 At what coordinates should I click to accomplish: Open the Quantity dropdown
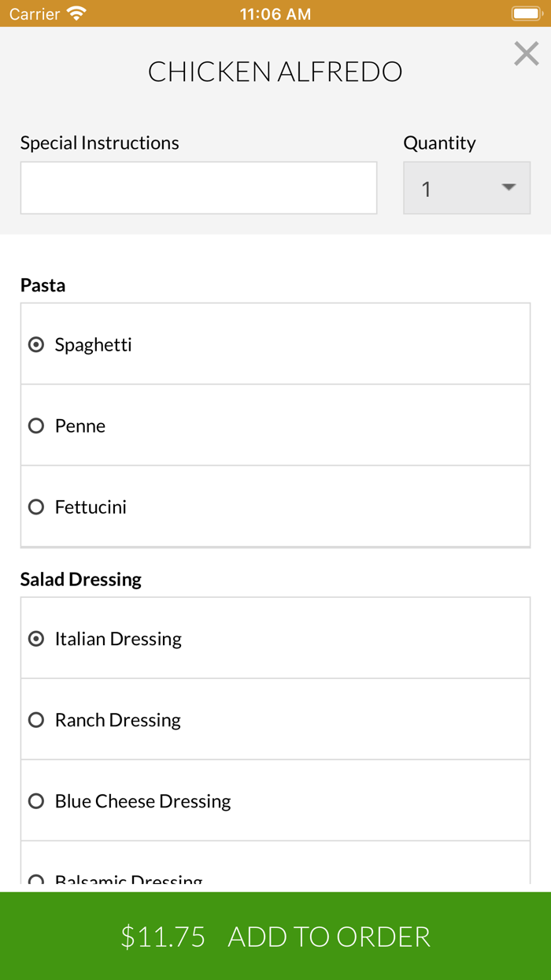pyautogui.click(x=467, y=188)
